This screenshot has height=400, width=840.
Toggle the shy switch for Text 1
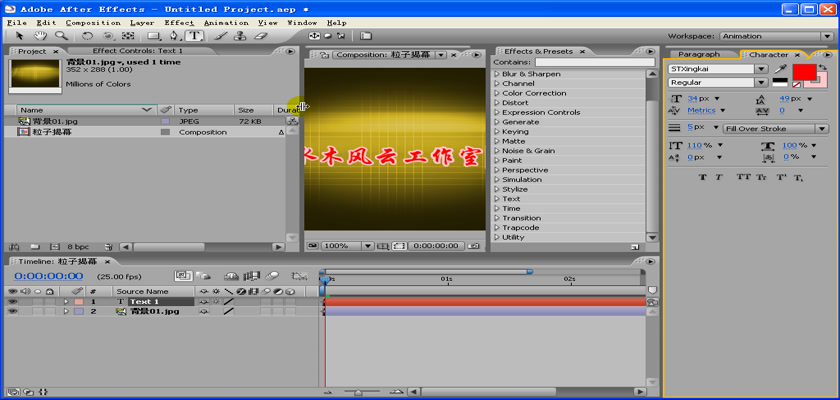(x=204, y=302)
